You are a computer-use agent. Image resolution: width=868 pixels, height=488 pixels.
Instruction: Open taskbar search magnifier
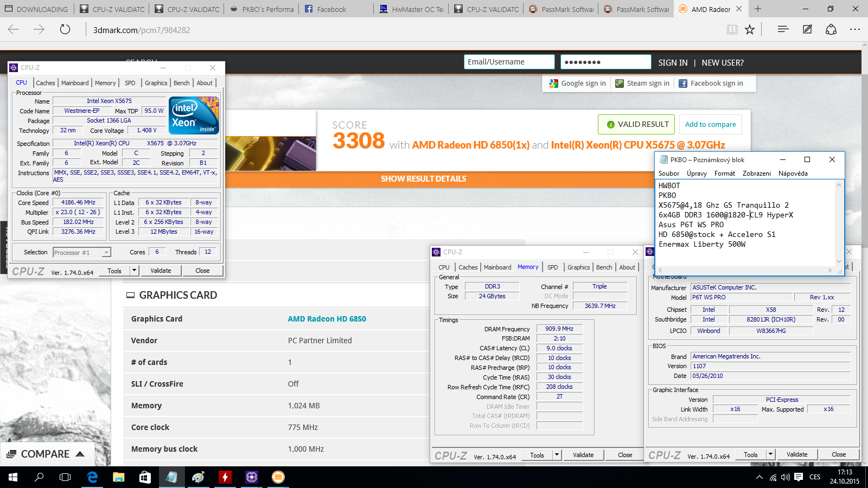39,477
